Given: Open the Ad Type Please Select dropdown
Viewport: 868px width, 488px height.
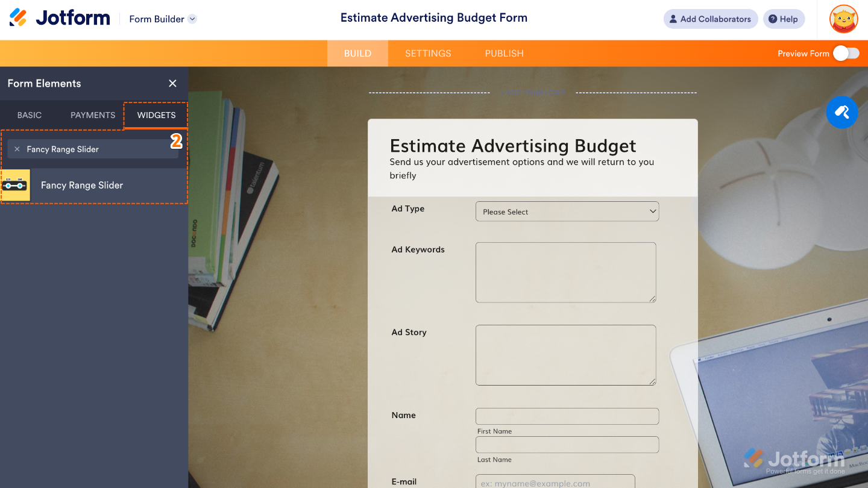Looking at the screenshot, I should (x=567, y=211).
